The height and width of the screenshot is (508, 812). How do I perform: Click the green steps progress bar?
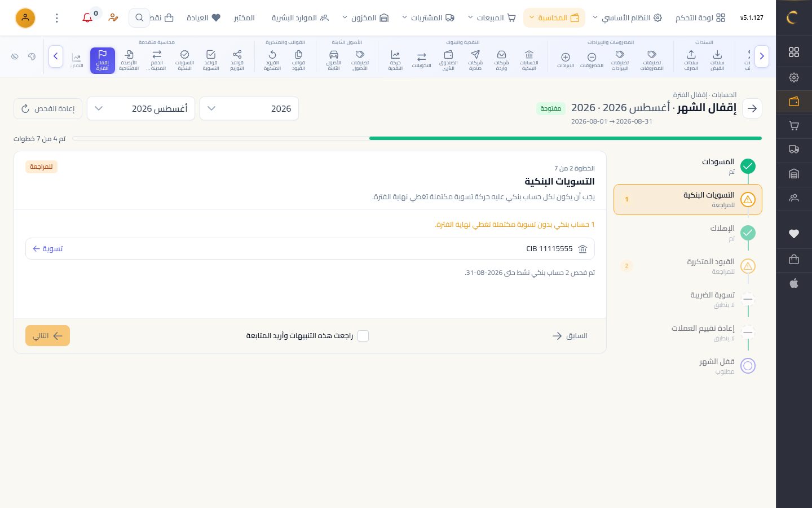point(565,138)
